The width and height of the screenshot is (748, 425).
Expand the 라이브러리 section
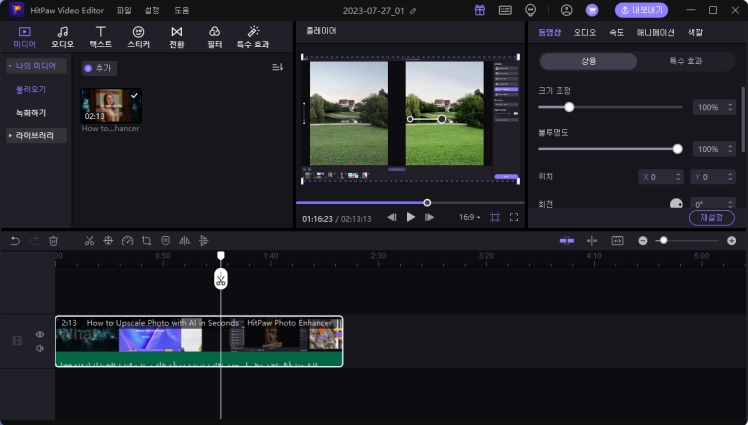coord(36,135)
